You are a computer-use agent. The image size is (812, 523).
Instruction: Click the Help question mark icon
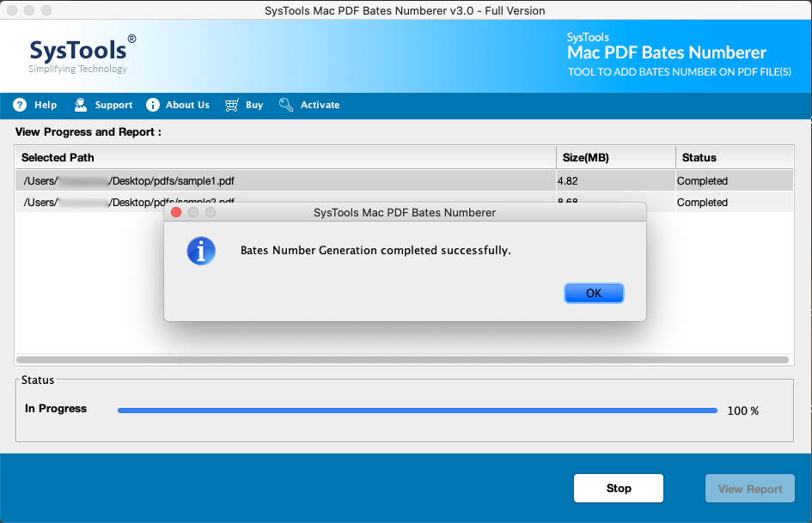[20, 105]
